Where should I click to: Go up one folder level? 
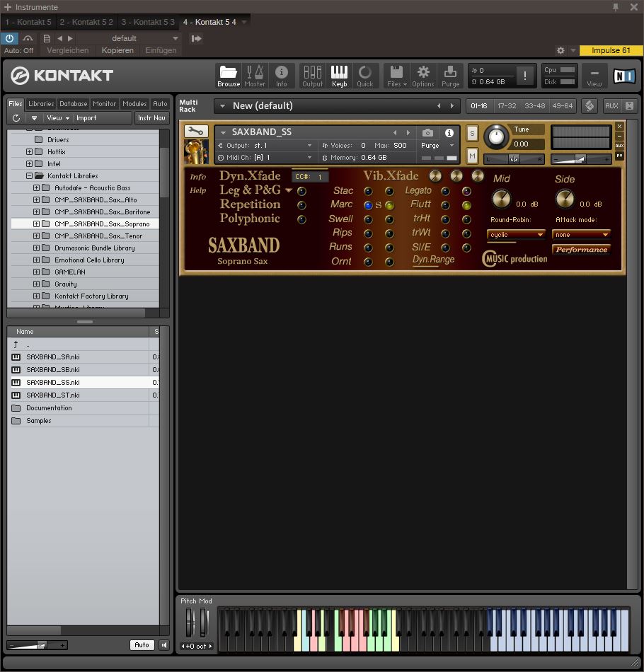(16, 344)
